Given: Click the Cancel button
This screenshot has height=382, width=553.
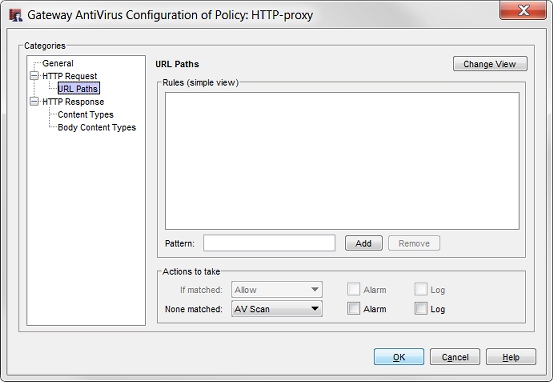Looking at the screenshot, I should (x=455, y=357).
